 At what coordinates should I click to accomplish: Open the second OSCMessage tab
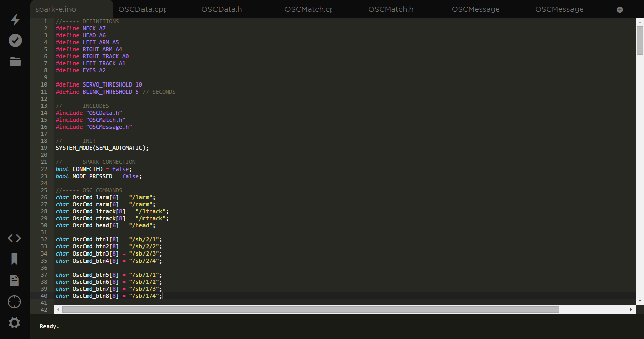tap(559, 9)
